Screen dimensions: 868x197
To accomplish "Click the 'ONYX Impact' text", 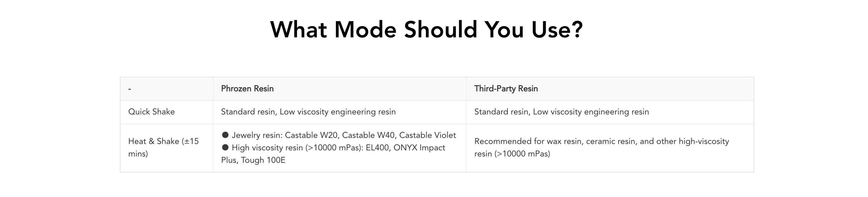I will coord(419,148).
